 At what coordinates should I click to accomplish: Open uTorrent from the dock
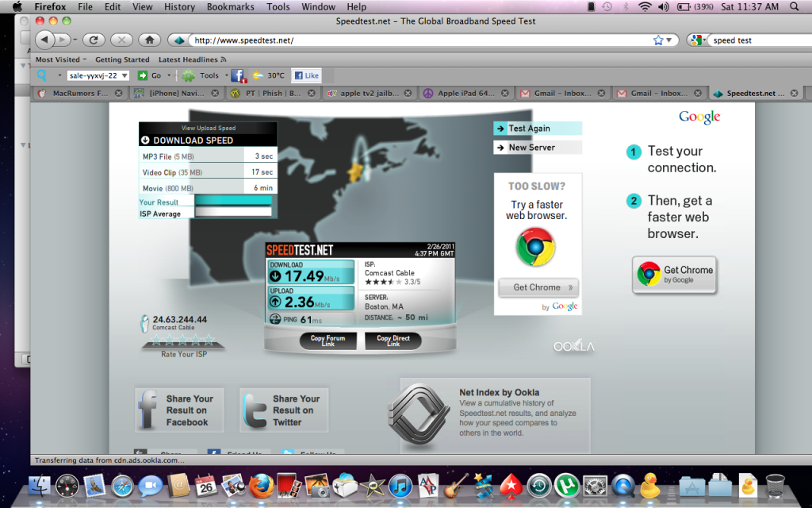pyautogui.click(x=566, y=487)
